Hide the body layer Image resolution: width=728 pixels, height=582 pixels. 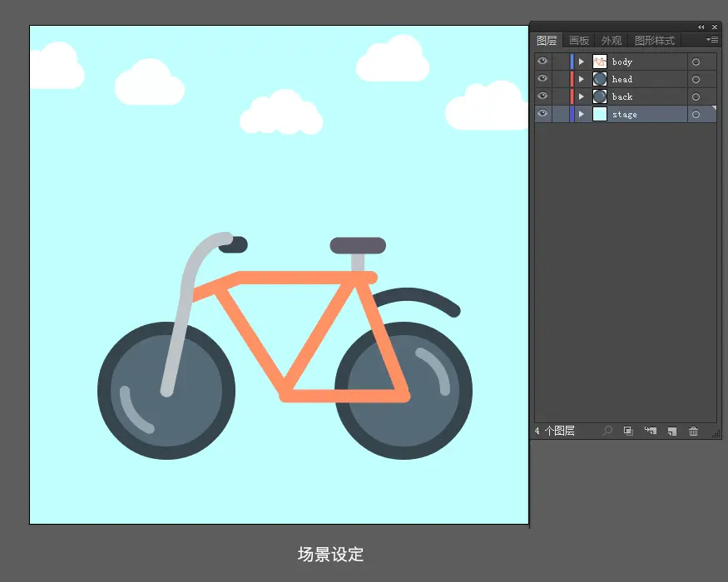click(542, 62)
